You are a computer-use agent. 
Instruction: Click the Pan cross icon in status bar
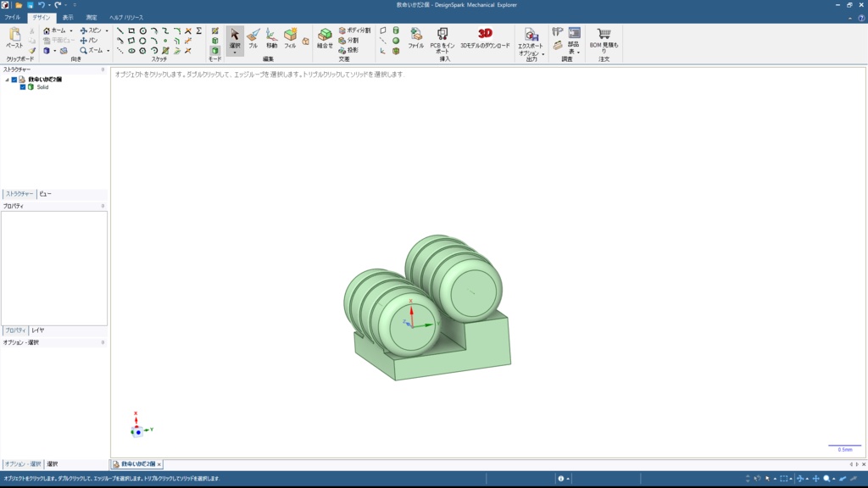click(815, 479)
